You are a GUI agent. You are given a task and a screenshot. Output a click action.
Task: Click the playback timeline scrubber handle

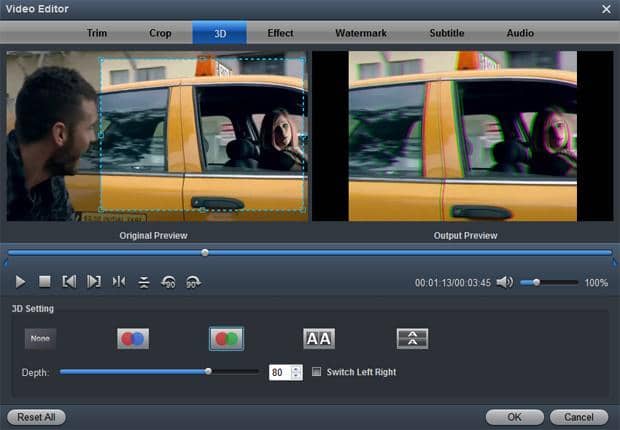(x=204, y=252)
